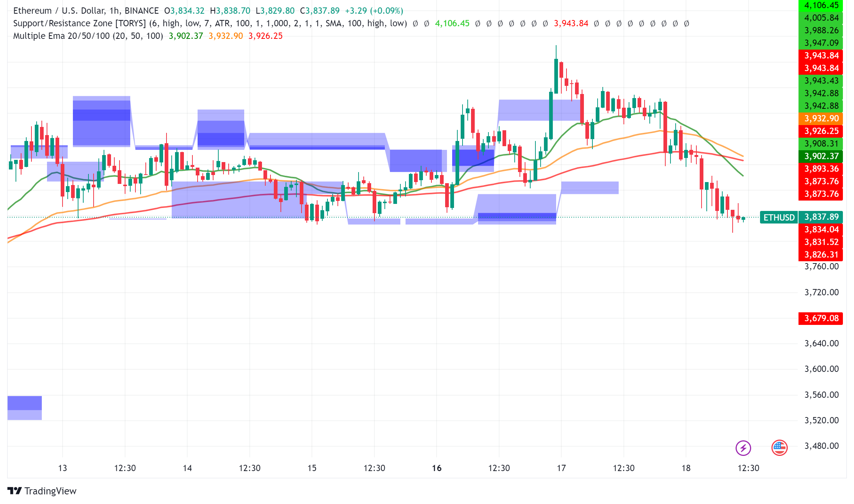854x504 pixels.
Task: Click the Multiple Ema 20/50/100 indicator legend
Action: [x=88, y=36]
